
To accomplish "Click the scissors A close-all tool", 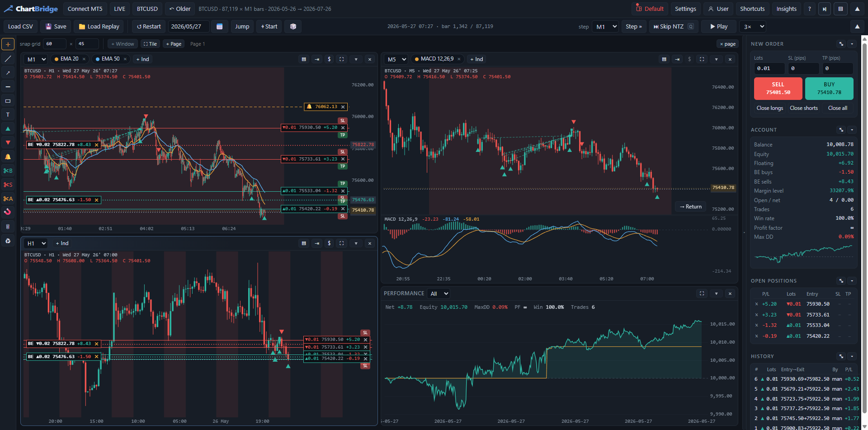I will [x=8, y=198].
